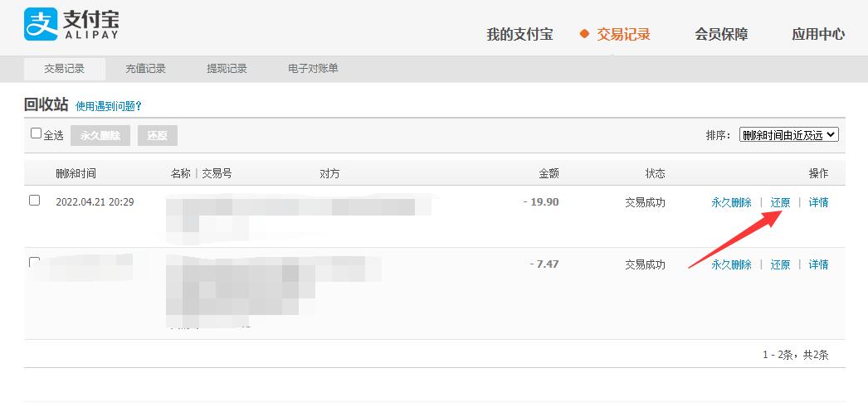868x407 pixels.
Task: Open the 应用中心 menu item
Action: (x=818, y=34)
